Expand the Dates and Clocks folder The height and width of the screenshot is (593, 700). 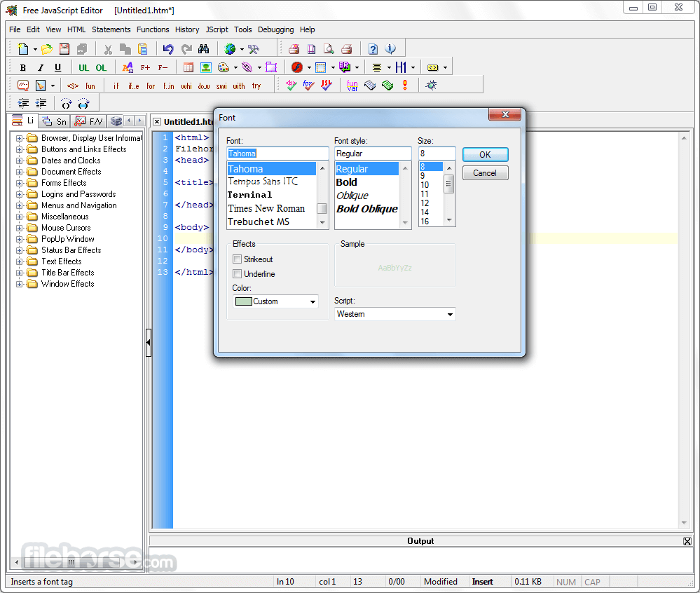19,161
